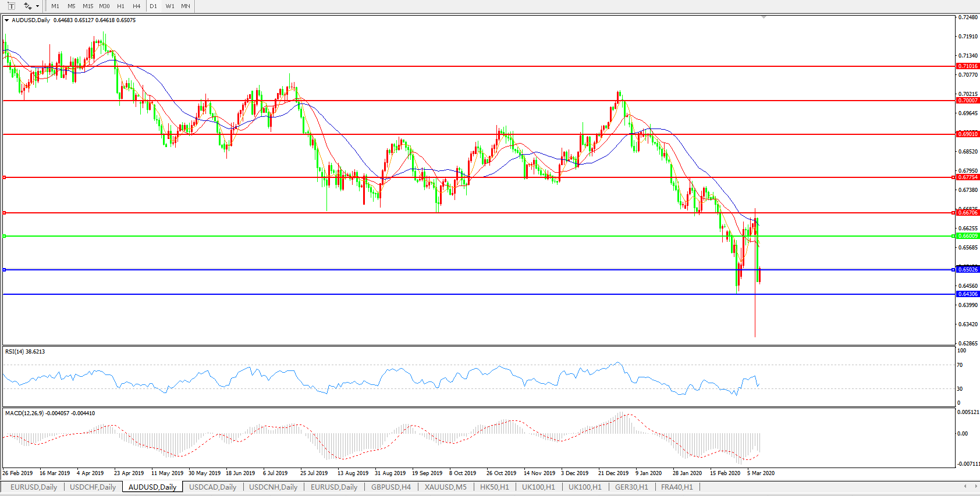The image size is (980, 496).
Task: Choose the MN monthly timeframe
Action: click(x=186, y=6)
